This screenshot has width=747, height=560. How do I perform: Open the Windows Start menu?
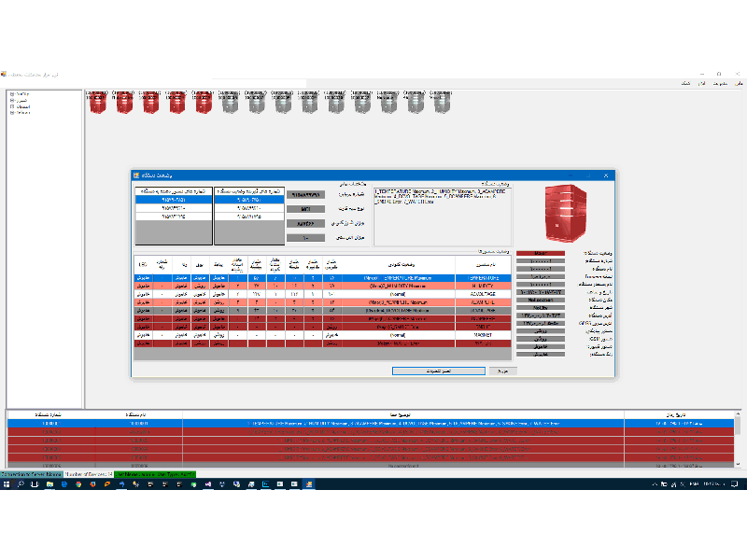(x=7, y=484)
